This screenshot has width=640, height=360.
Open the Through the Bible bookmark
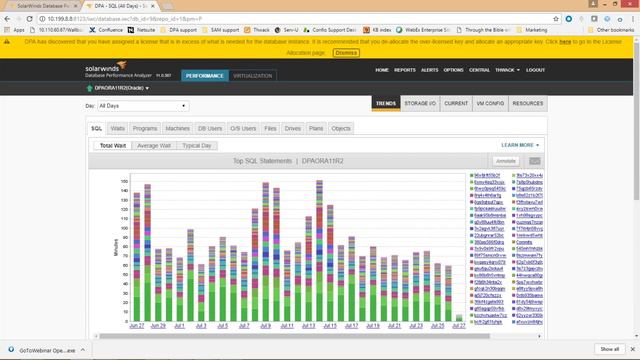click(x=483, y=30)
